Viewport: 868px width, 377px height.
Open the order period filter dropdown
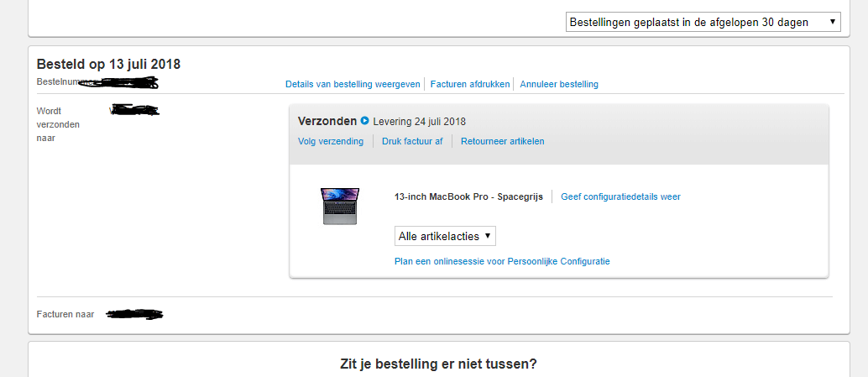703,22
